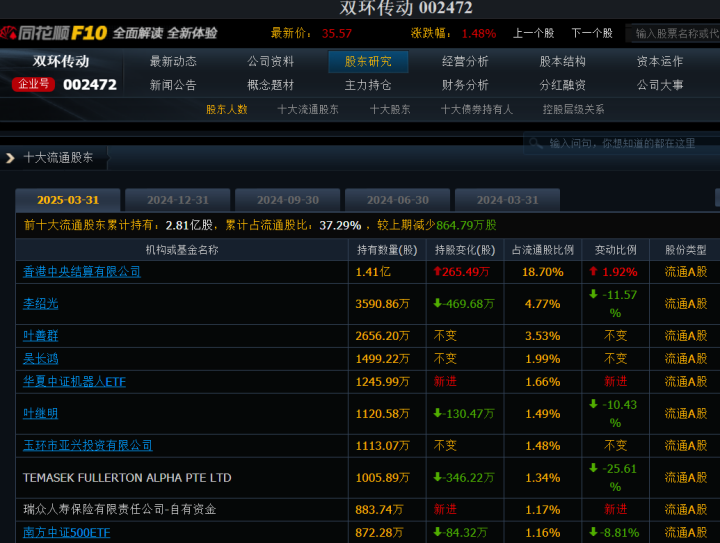Screen dimensions: 720x543
Task: Switch to the 2024-06-30 report tab
Action: point(398,200)
